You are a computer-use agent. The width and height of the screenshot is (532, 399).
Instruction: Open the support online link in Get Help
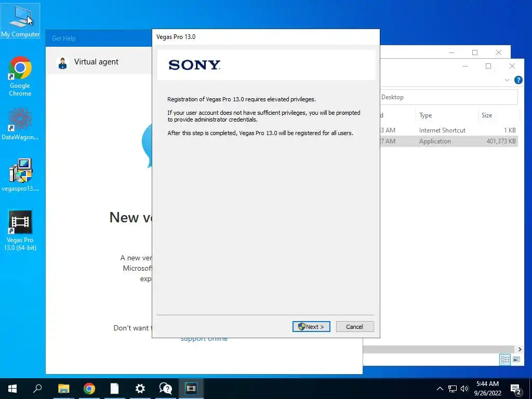[x=204, y=339]
